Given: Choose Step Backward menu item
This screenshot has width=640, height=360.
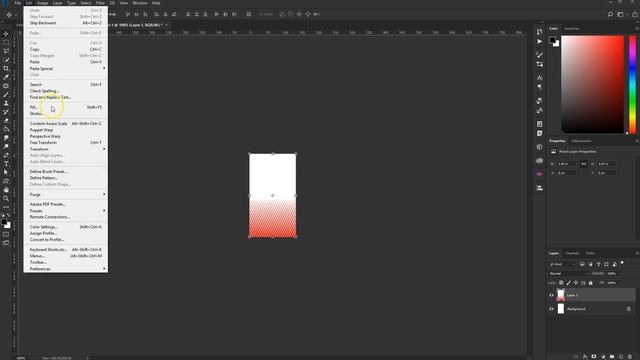Looking at the screenshot, I should (x=66, y=23).
